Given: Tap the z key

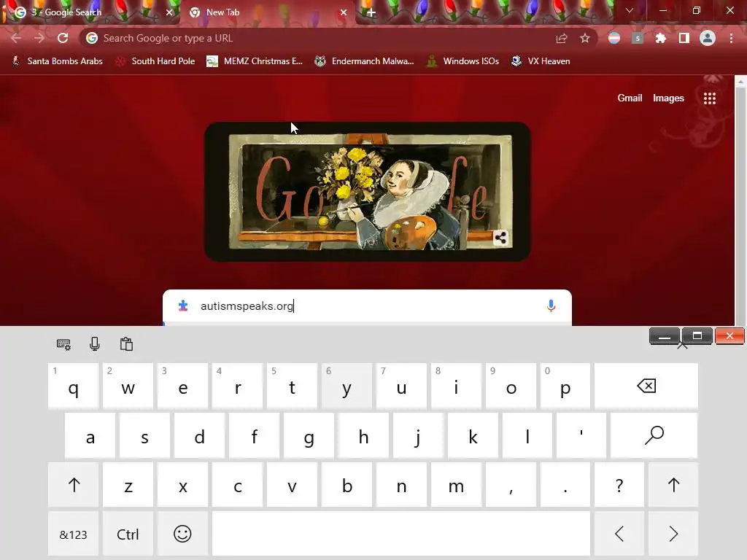Looking at the screenshot, I should [128, 485].
